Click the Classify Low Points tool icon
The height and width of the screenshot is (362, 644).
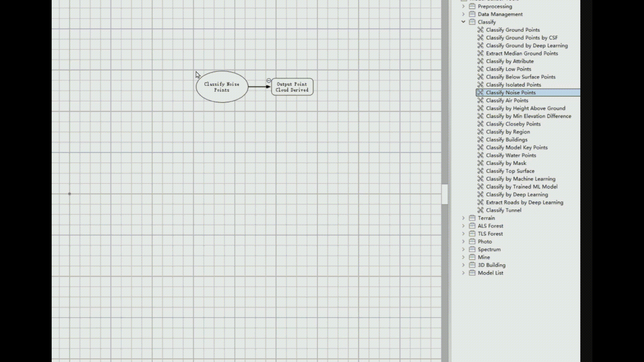point(481,69)
